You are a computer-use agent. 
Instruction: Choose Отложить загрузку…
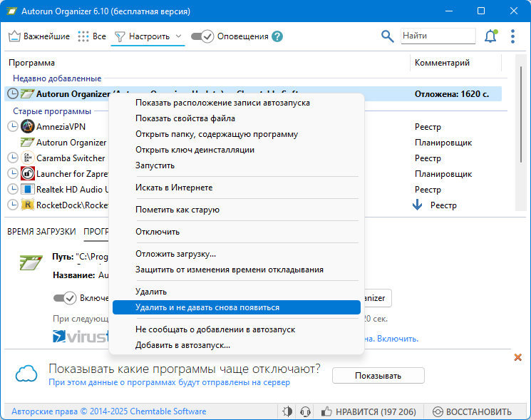[x=237, y=254]
